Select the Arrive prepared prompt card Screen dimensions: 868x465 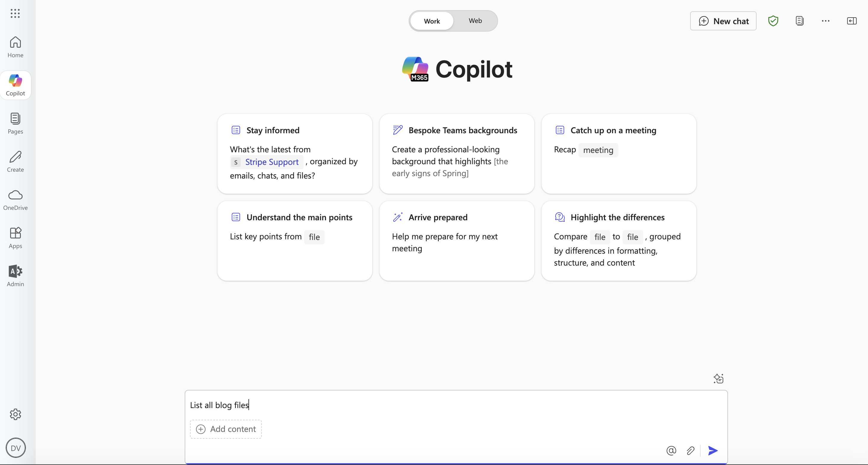click(457, 241)
